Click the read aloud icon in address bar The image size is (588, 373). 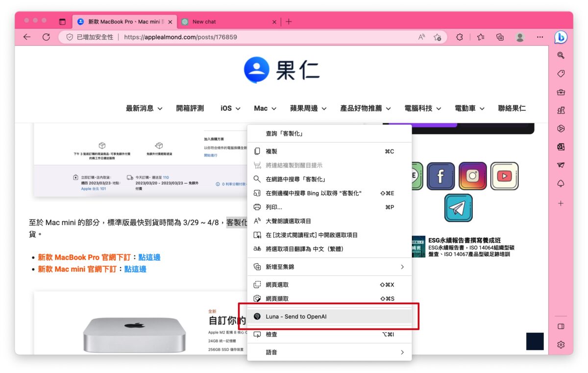(x=421, y=37)
